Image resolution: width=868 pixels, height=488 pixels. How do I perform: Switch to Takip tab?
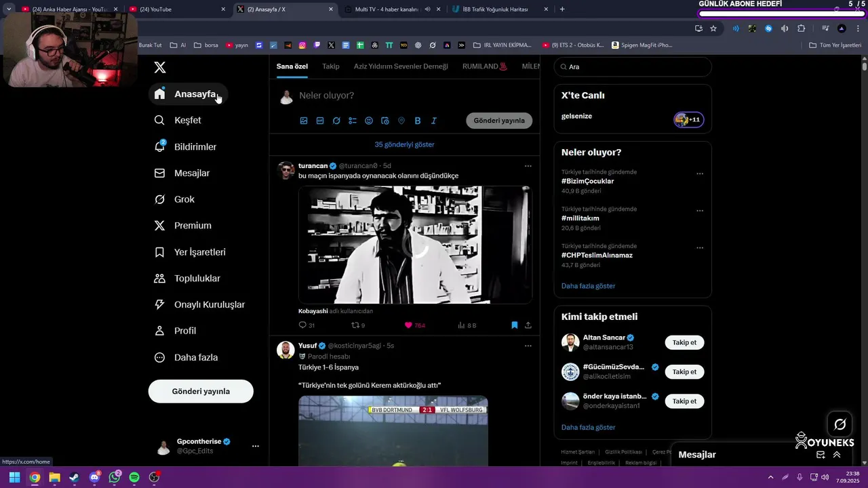331,66
